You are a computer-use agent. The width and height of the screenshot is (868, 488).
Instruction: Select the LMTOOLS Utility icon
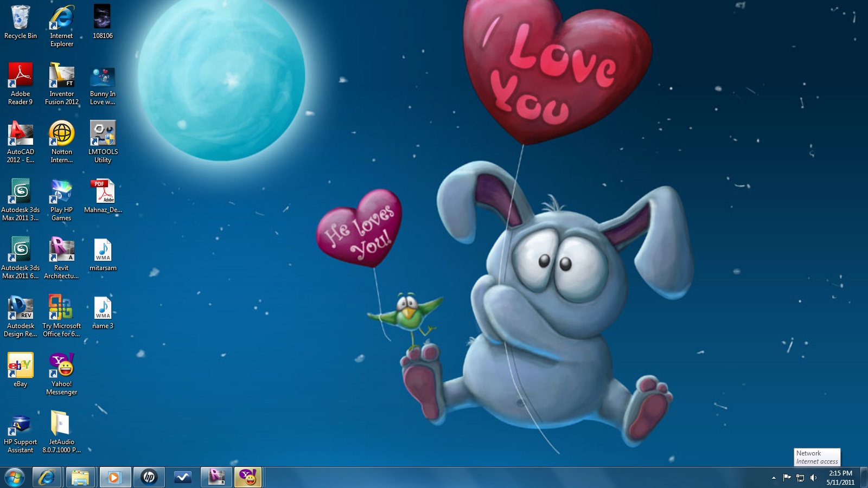[x=103, y=134]
